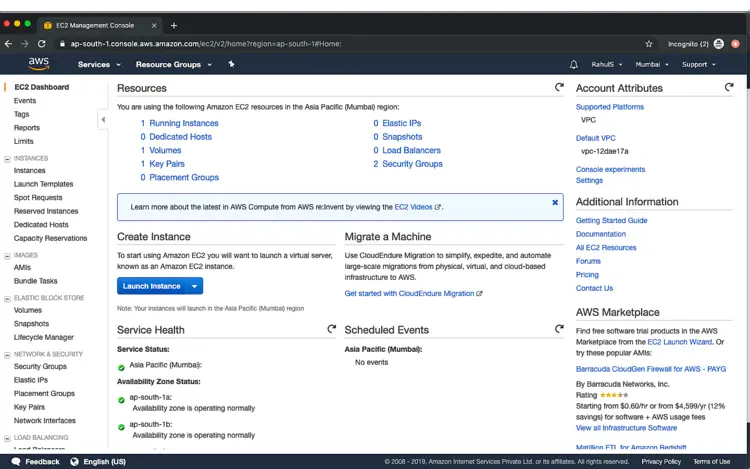Open Instances in the sidebar

pos(30,170)
